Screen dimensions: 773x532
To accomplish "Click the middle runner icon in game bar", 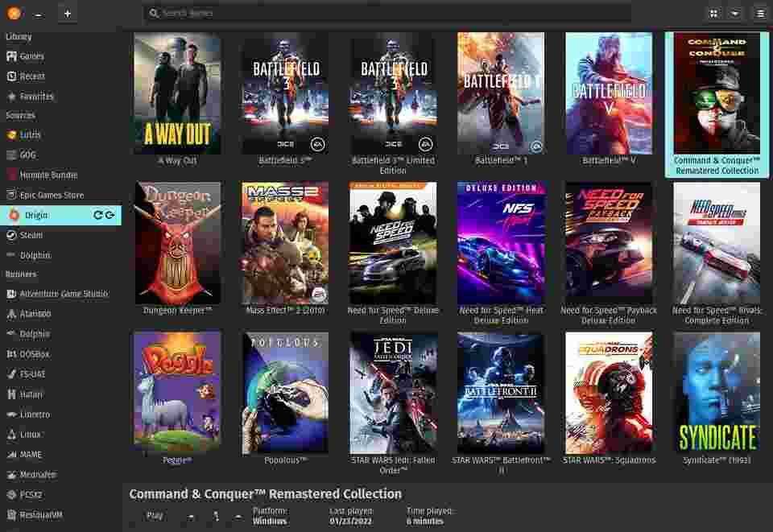I will click(216, 516).
